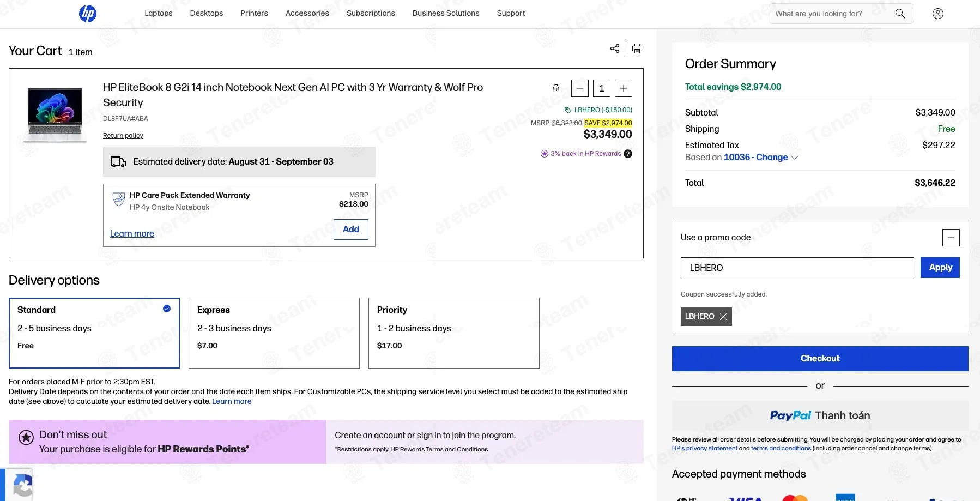Screen dimensions: 980x501
Task: Click the Apply promo code button
Action: click(940, 268)
